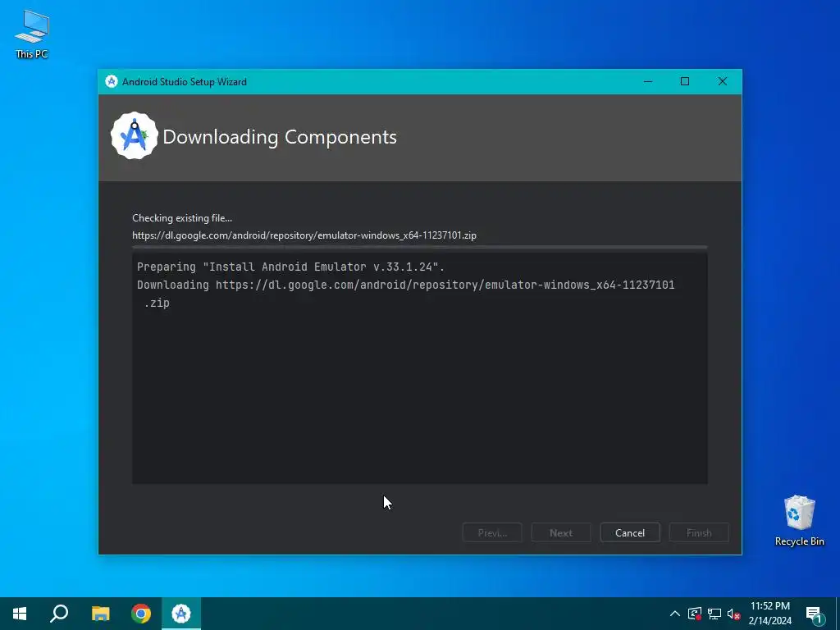The height and width of the screenshot is (630, 840).
Task: Launch Google Chrome from taskbar
Action: [x=141, y=614]
